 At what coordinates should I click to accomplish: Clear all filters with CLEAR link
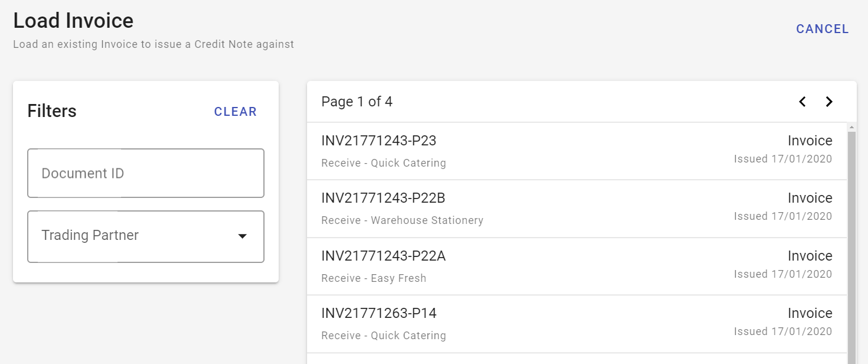point(236,111)
